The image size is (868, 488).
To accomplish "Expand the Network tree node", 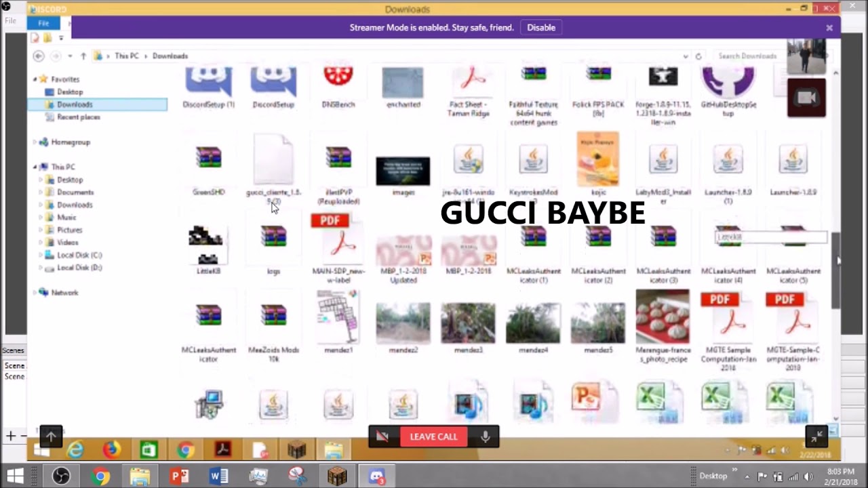I will click(x=35, y=293).
